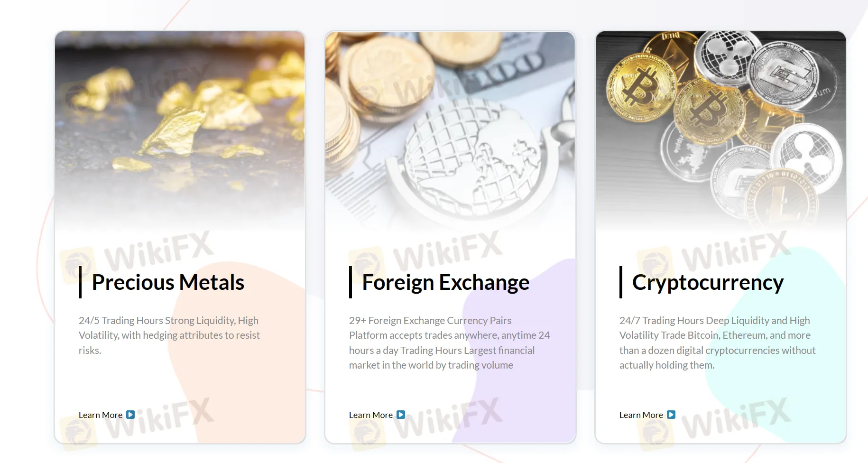Click the 29+ Foreign Exchange Currency Pairs description

(450, 343)
